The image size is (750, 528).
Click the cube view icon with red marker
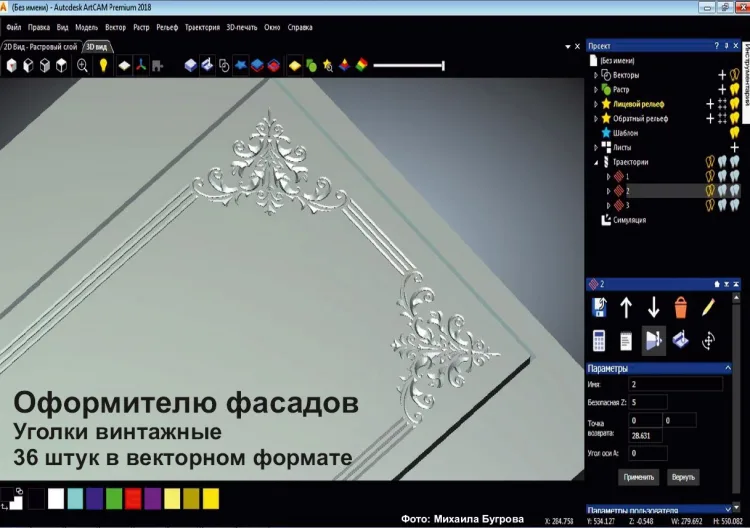point(11,66)
